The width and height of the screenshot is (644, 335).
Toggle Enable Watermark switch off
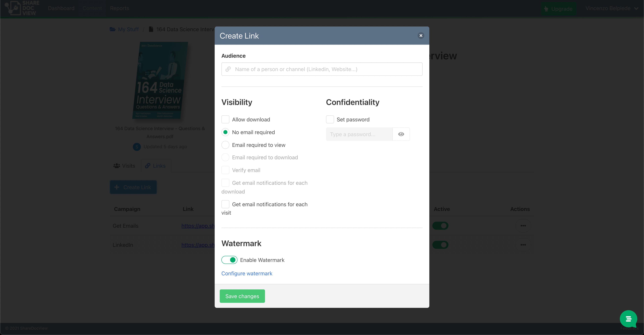coord(229,260)
